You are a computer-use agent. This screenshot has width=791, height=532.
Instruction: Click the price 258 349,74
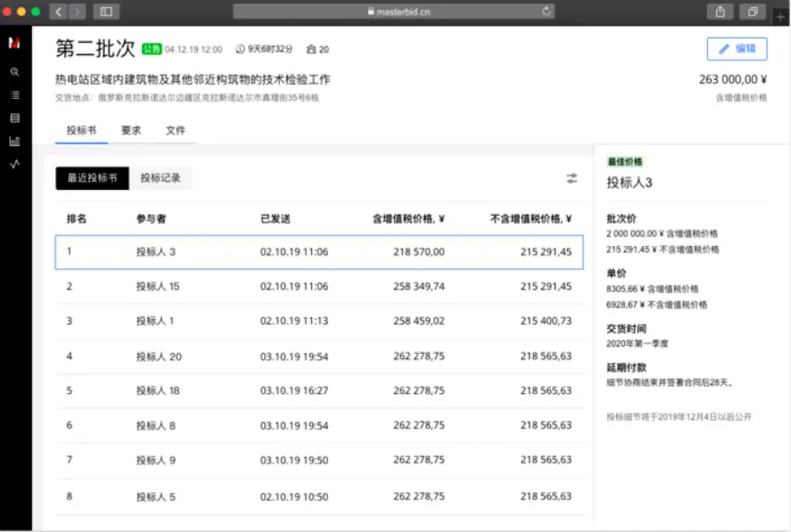(x=419, y=286)
